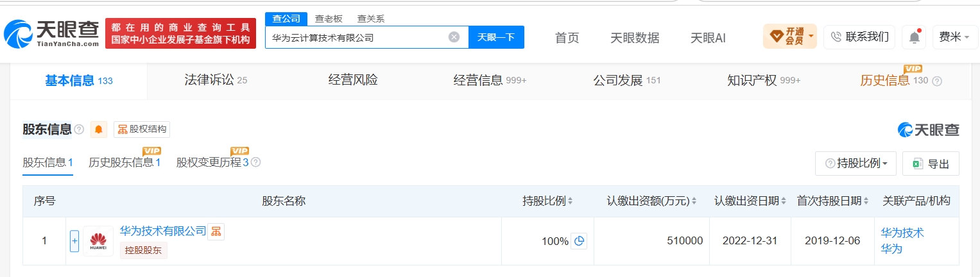The image size is (980, 277).
Task: Open 天眼数据 in top navigation
Action: (635, 38)
